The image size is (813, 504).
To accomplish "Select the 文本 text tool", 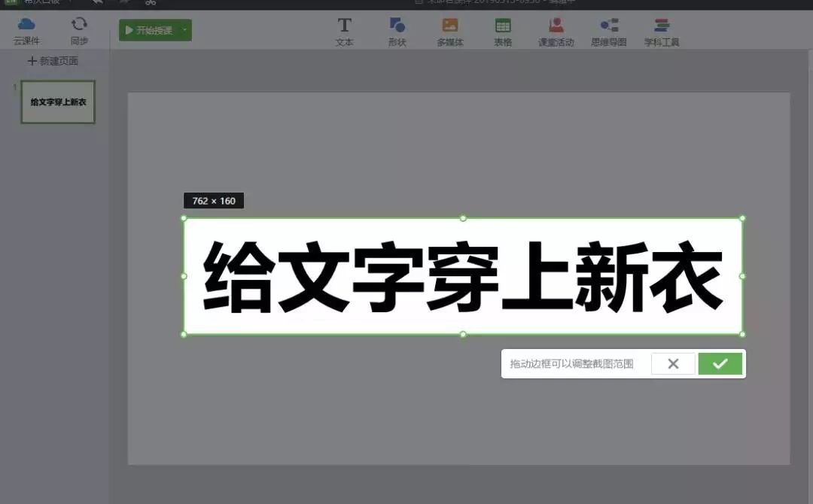I will [x=344, y=32].
